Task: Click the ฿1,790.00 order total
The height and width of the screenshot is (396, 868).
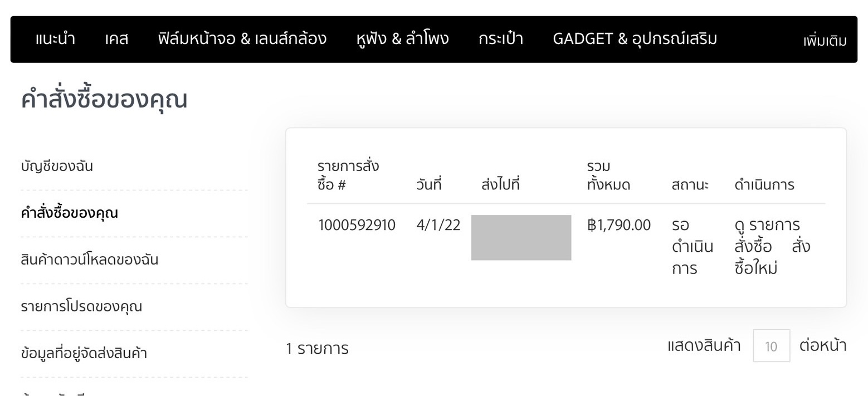Action: (619, 226)
